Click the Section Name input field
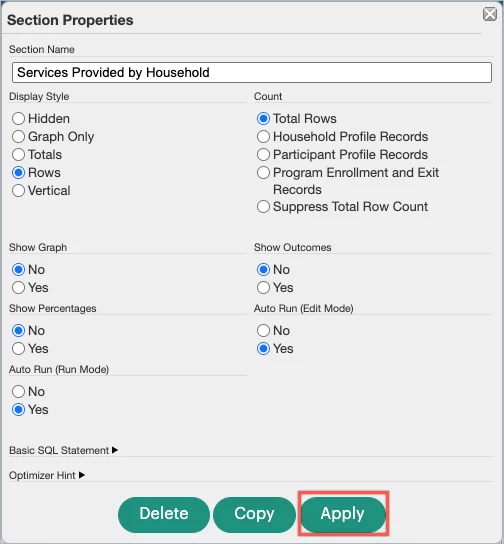Viewport: 504px width, 544px height. (252, 73)
